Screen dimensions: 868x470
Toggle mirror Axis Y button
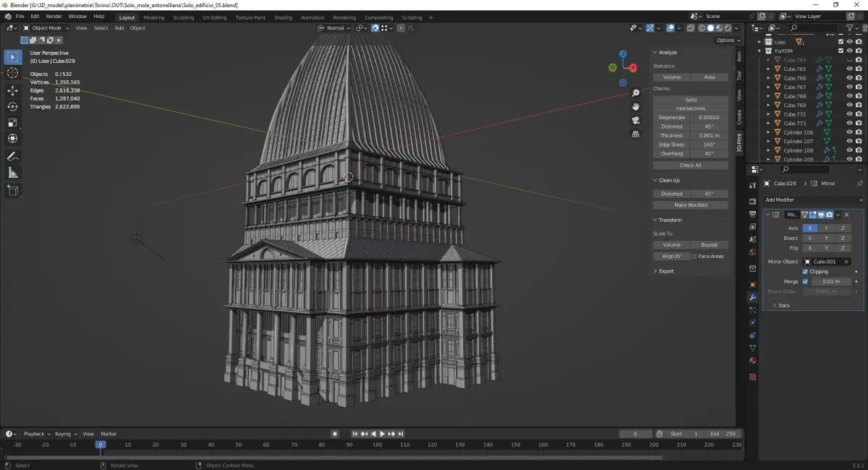(x=826, y=228)
